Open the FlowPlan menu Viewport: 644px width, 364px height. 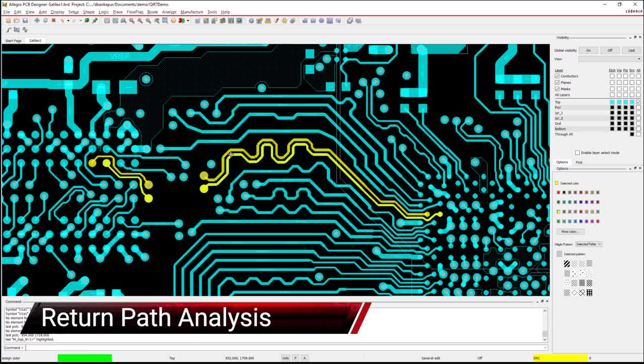coord(135,12)
